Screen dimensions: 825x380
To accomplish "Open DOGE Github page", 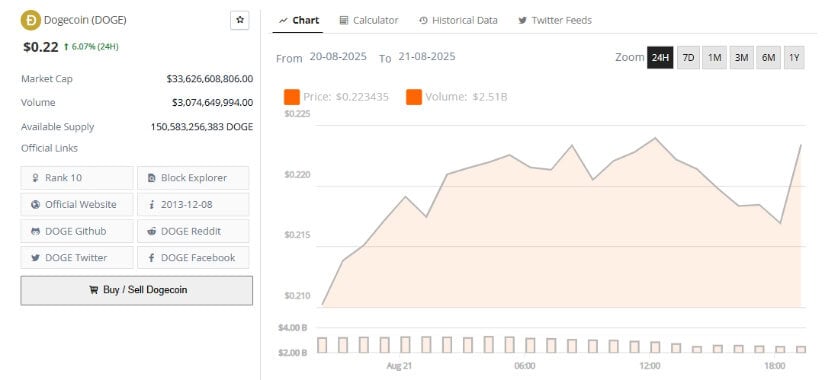I will click(77, 231).
